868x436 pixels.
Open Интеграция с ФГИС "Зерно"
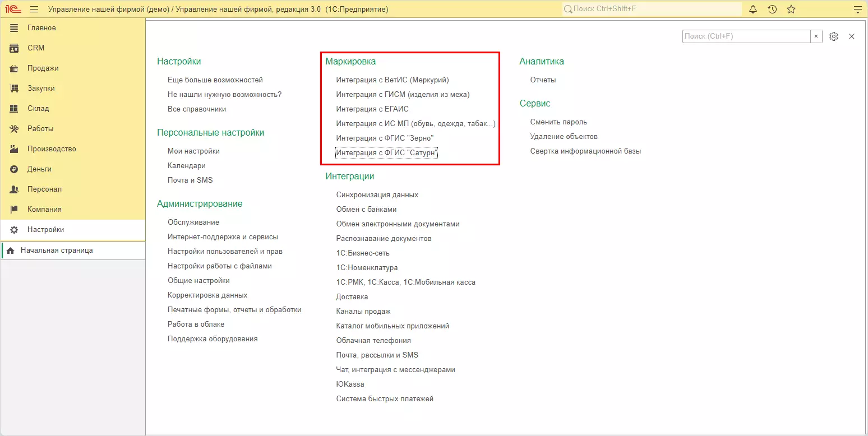tap(385, 138)
